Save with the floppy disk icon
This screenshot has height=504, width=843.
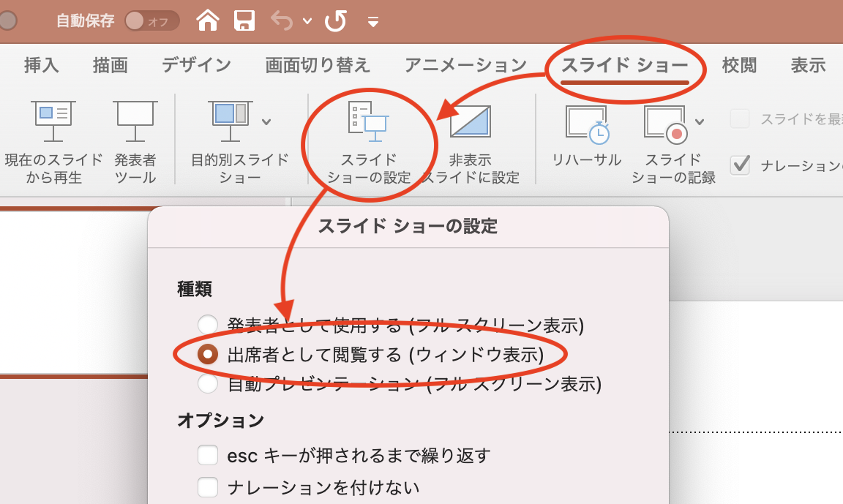click(244, 21)
